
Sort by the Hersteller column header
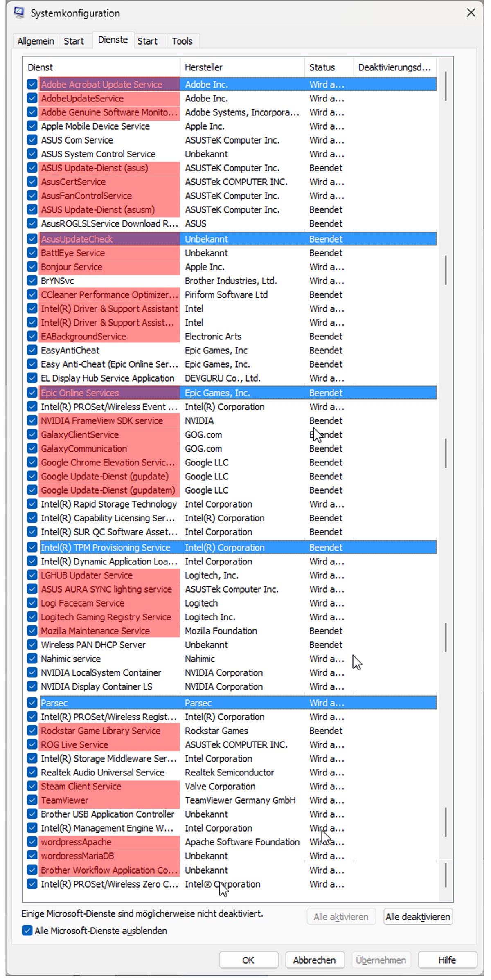click(x=242, y=67)
